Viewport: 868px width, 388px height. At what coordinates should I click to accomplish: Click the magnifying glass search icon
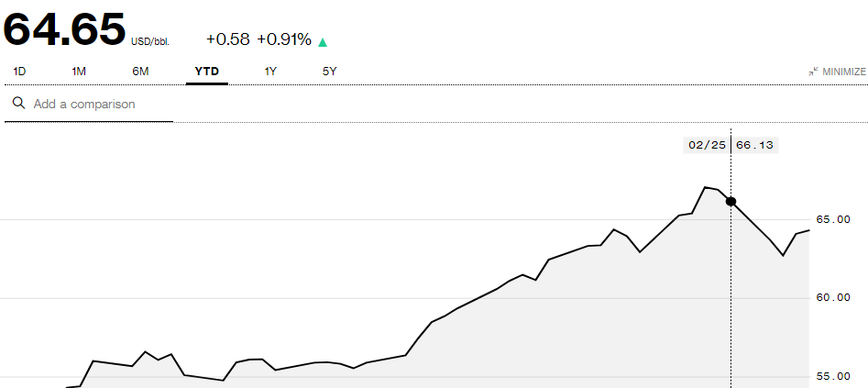click(x=17, y=104)
